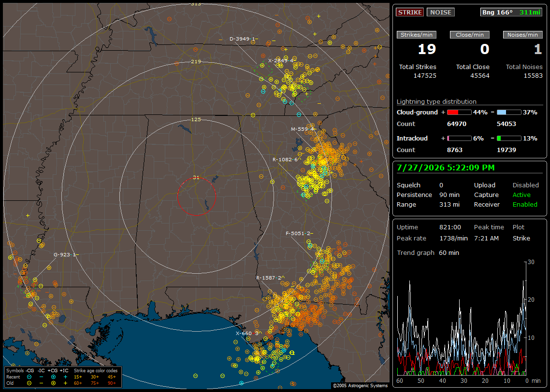The image size is (550, 392).
Task: Click the STRIKE mode button
Action: pos(410,12)
